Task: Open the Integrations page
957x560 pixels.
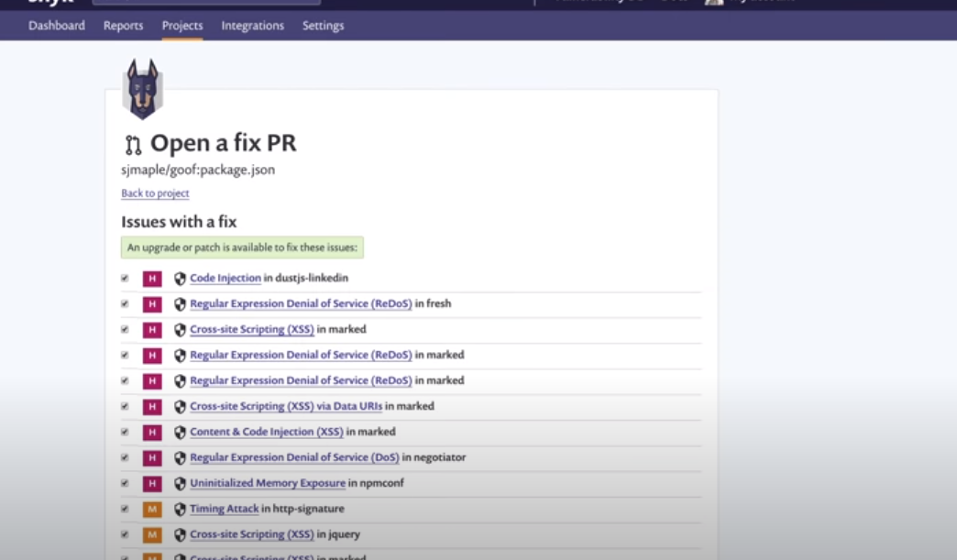Action: click(x=253, y=26)
